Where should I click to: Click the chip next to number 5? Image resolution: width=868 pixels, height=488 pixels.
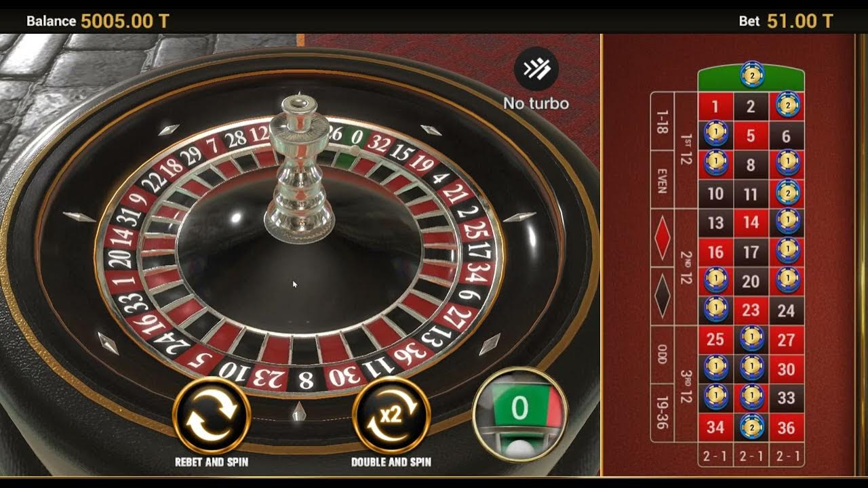716,134
